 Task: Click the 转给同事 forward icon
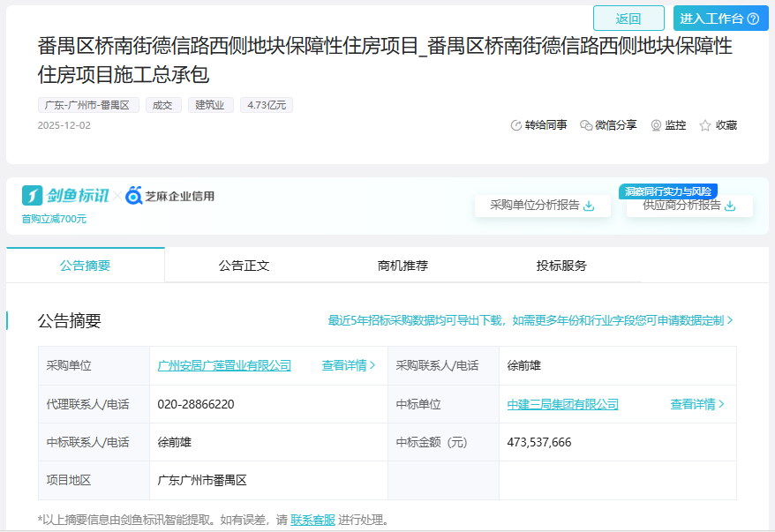pos(516,125)
